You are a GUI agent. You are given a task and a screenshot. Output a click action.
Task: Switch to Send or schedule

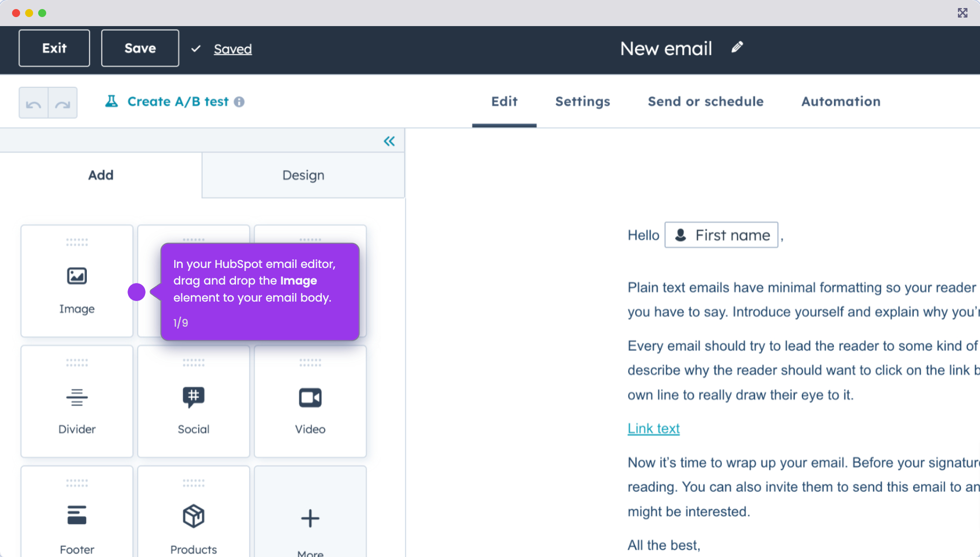point(705,101)
